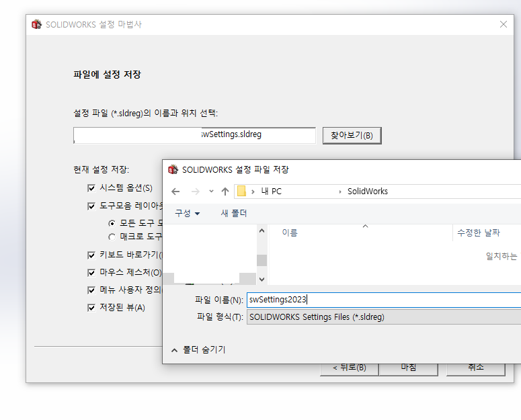Viewport: 521px width, 420px height.
Task: Click SOLIDWORKS icon in save dialog title
Action: coord(173,169)
